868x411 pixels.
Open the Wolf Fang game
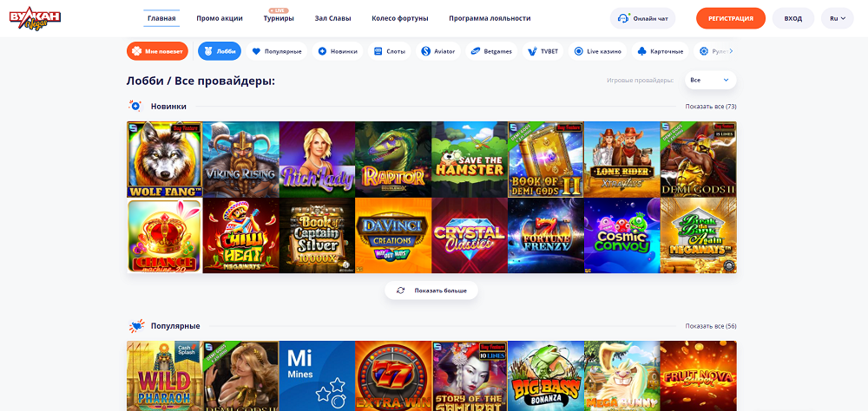click(x=164, y=160)
